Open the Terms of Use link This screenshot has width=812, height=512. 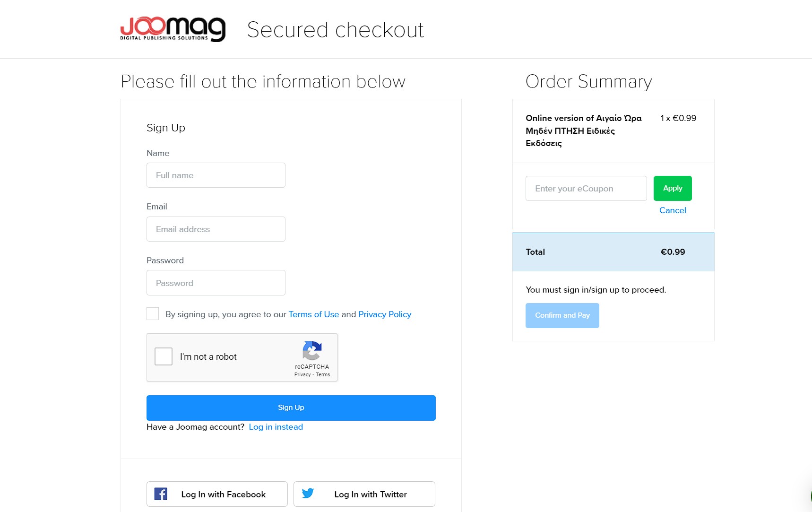[x=314, y=314]
